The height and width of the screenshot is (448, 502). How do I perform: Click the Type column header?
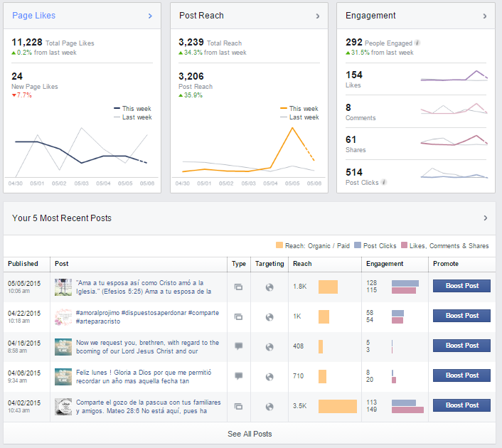click(x=239, y=264)
